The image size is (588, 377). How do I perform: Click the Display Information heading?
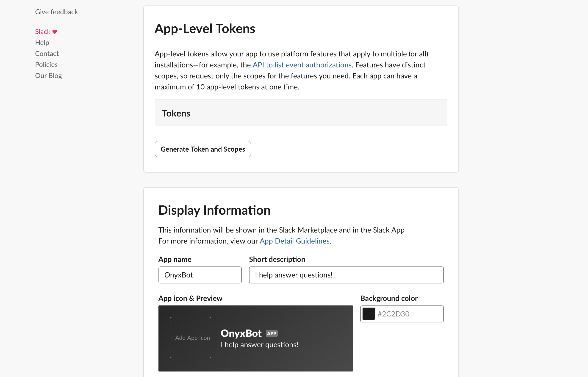[x=215, y=210]
